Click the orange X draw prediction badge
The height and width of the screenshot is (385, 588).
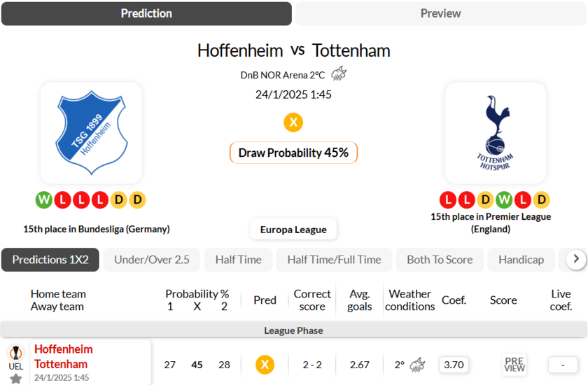pyautogui.click(x=293, y=122)
